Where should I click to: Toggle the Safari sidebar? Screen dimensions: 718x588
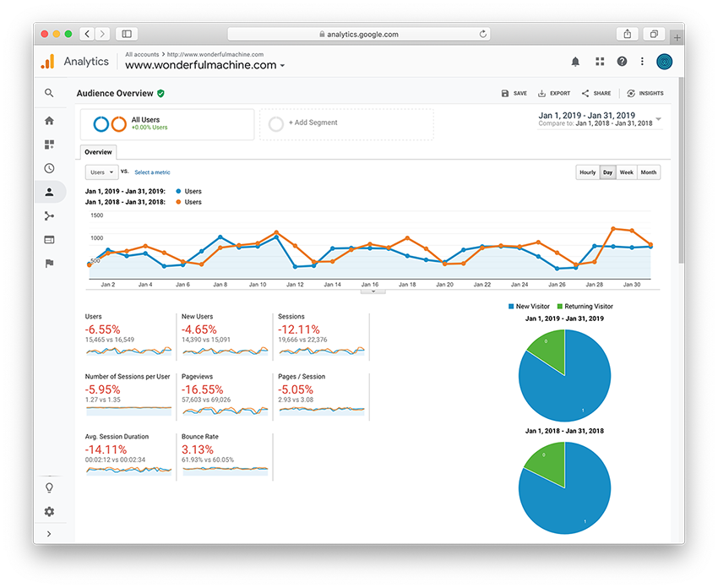[x=127, y=34]
